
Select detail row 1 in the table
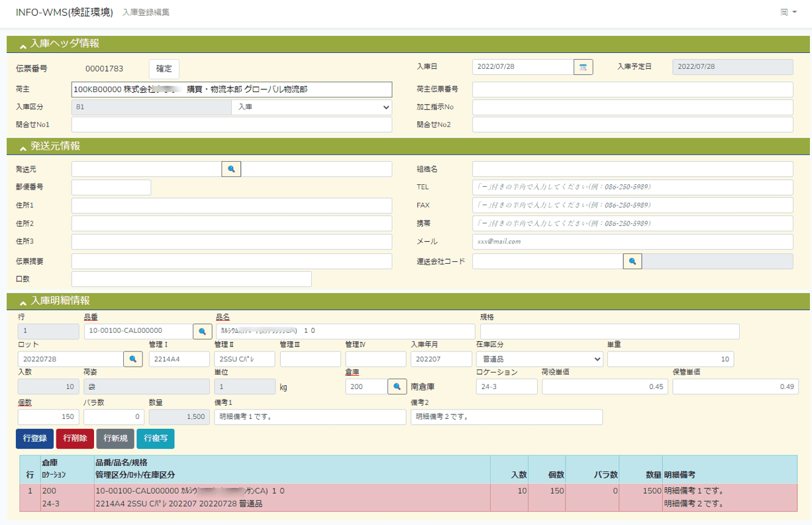pos(408,497)
